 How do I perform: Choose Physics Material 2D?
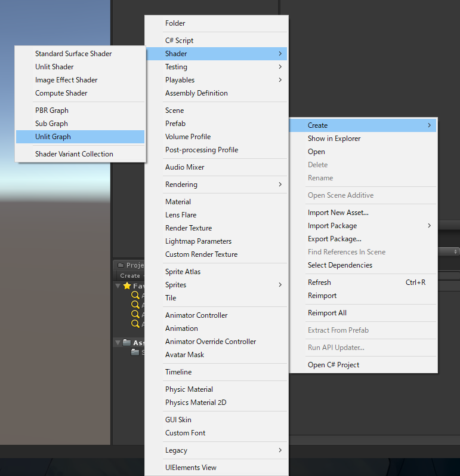click(217, 403)
